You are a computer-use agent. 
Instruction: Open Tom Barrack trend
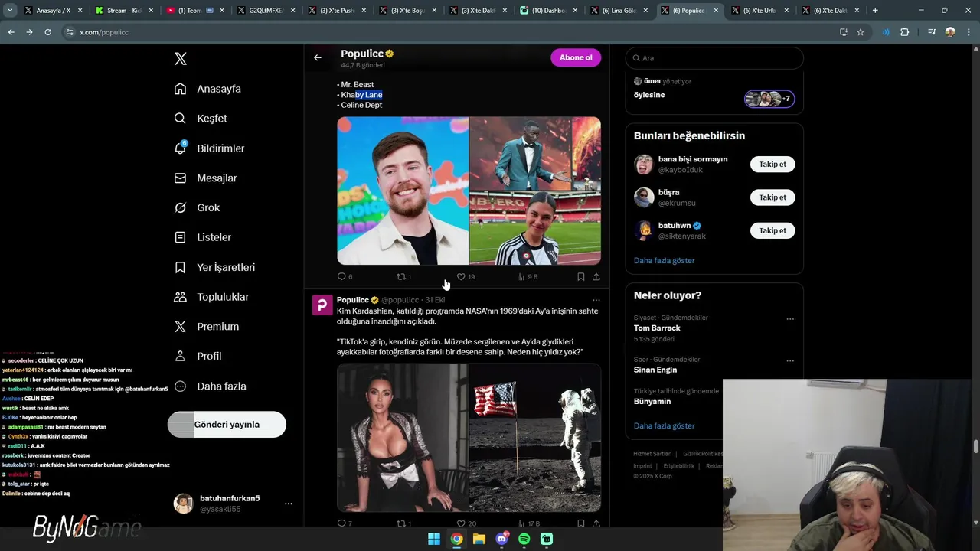(657, 328)
